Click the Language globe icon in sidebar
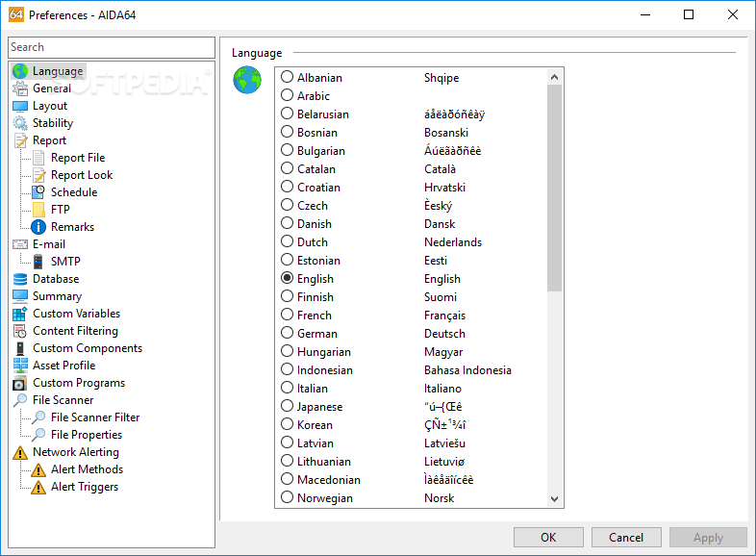This screenshot has width=756, height=556. click(x=20, y=71)
